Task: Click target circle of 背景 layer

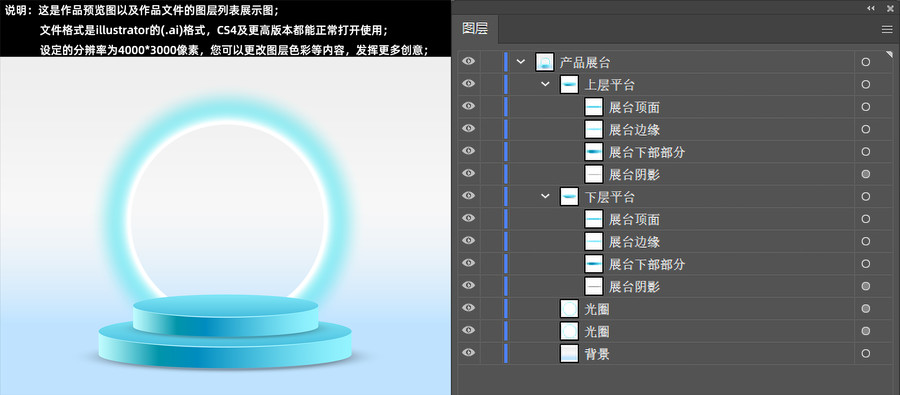Action: click(866, 354)
